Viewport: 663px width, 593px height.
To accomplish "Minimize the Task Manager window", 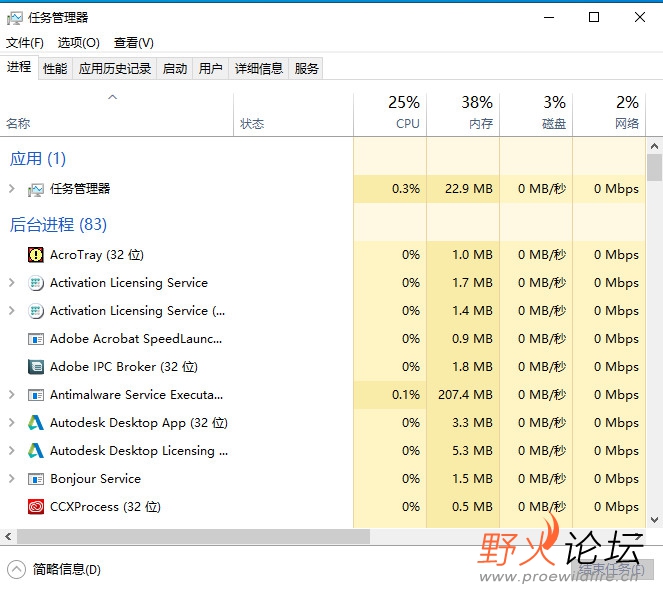I will coord(549,17).
